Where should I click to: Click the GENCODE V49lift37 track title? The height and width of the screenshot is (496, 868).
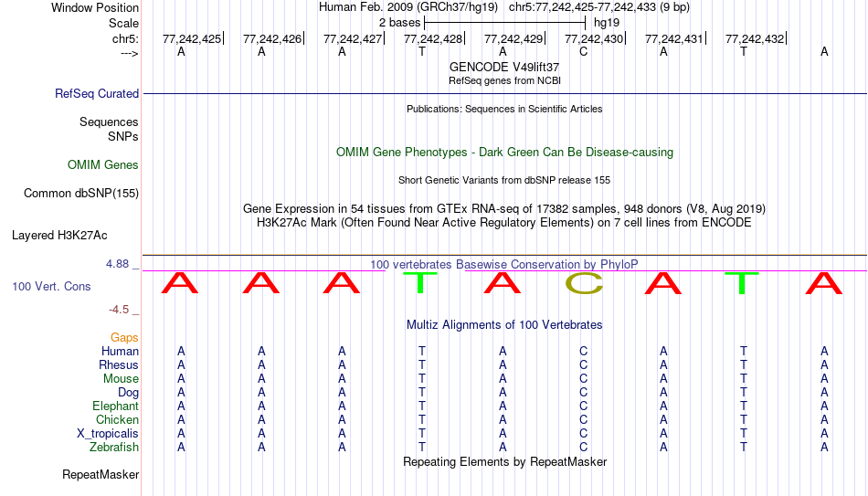tap(504, 67)
